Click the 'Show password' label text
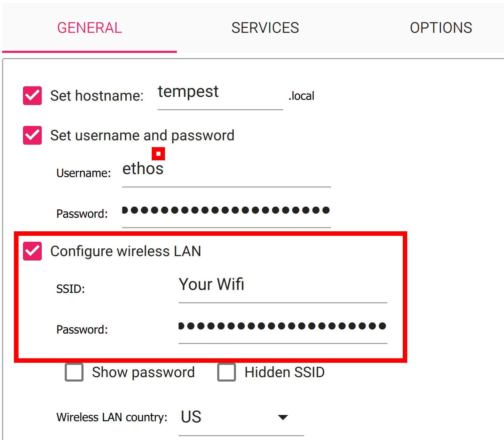The image size is (504, 440). pyautogui.click(x=143, y=373)
